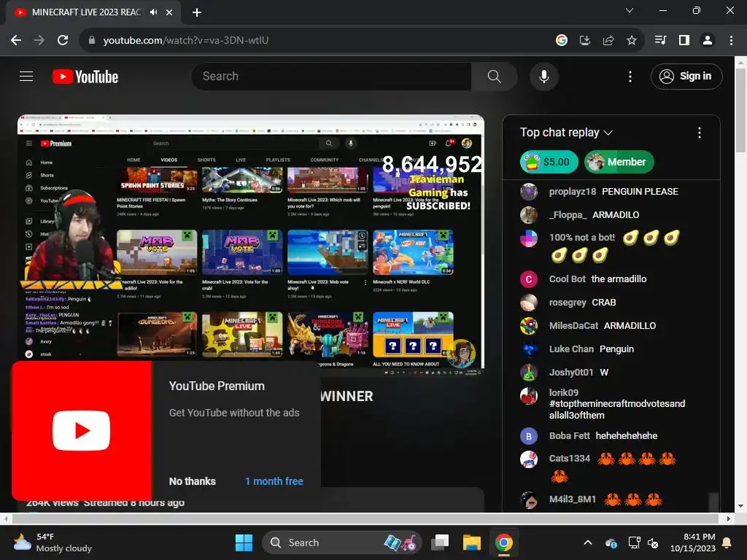Go to the YouTube home logo
This screenshot has width=747, height=560.
(x=85, y=77)
